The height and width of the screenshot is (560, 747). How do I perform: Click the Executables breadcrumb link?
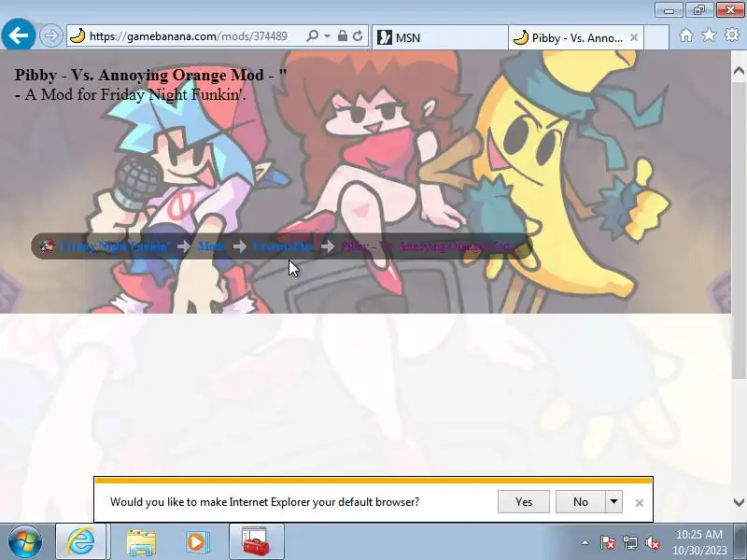point(283,246)
